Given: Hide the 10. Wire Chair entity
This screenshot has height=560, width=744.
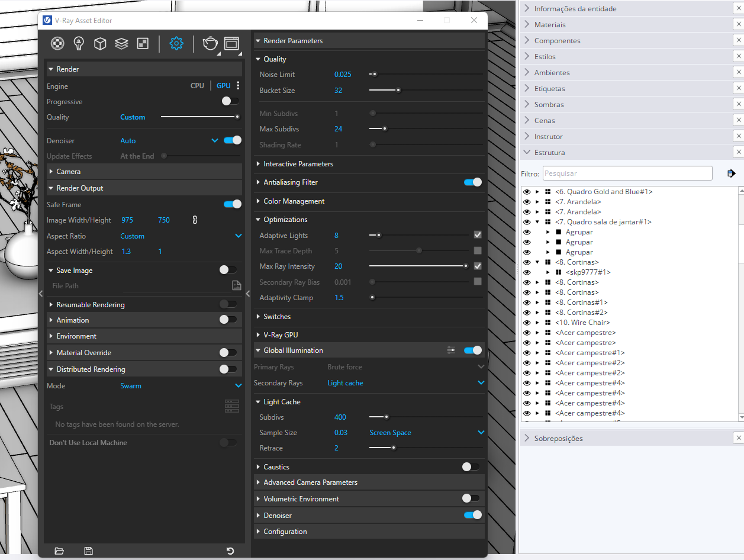Looking at the screenshot, I should [x=527, y=323].
